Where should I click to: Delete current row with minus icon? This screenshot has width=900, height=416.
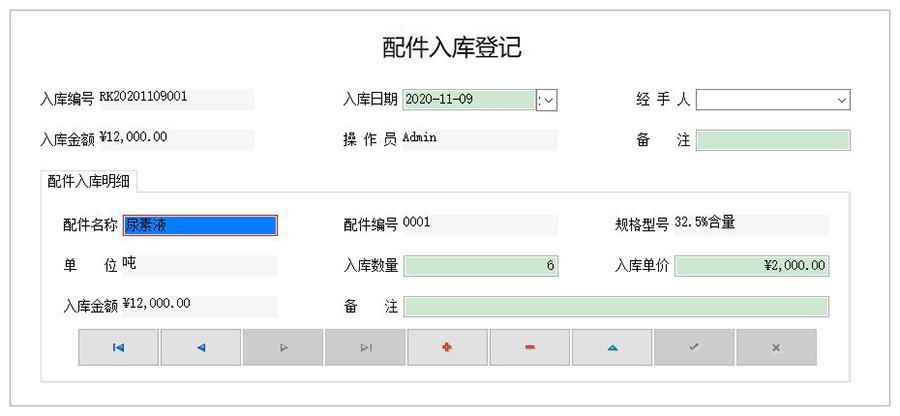[530, 347]
